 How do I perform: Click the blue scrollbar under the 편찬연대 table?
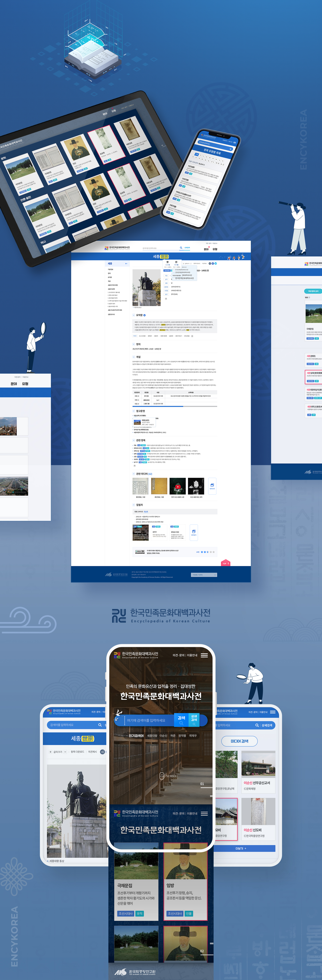coord(158,406)
